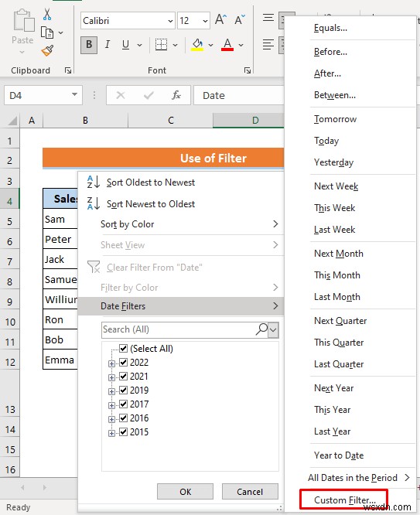Expand the 2015 year node
Viewport: 420px width, 515px height.
111,433
